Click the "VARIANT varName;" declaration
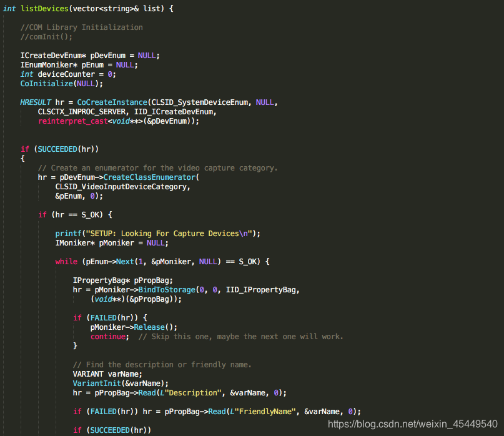This screenshot has width=504, height=436. (x=107, y=374)
